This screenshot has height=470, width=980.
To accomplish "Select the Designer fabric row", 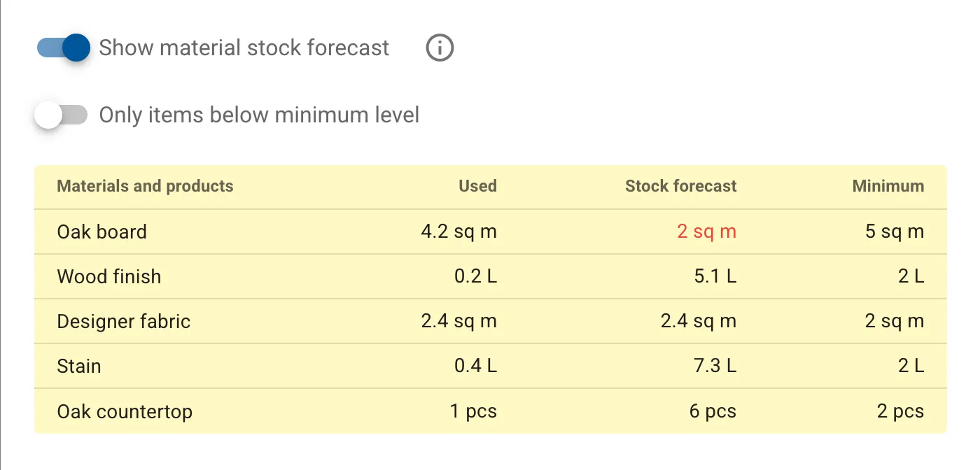I will tap(490, 321).
